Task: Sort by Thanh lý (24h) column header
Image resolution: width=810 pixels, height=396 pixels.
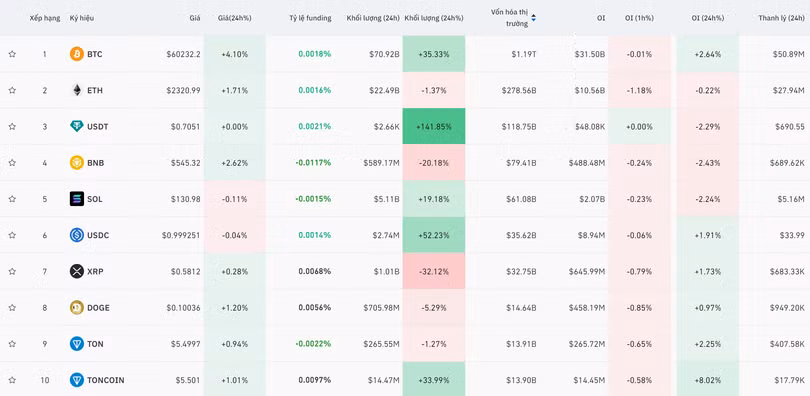Action: tap(781, 18)
